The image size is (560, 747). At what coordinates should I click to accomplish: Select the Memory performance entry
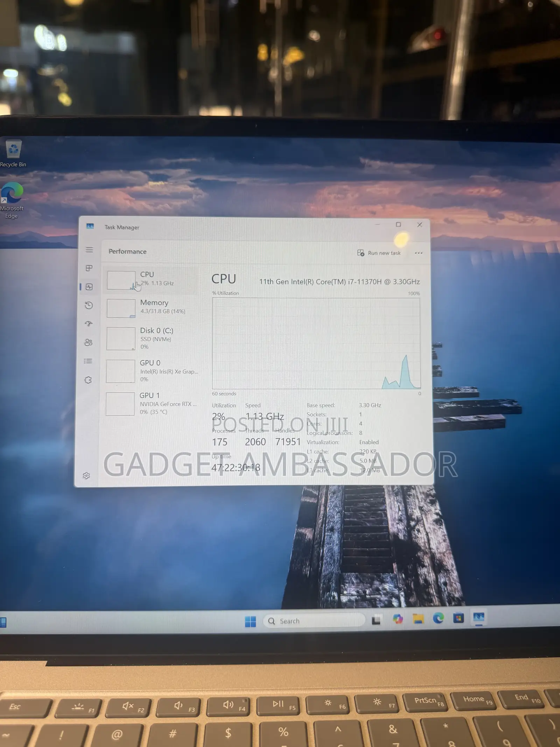coord(151,308)
